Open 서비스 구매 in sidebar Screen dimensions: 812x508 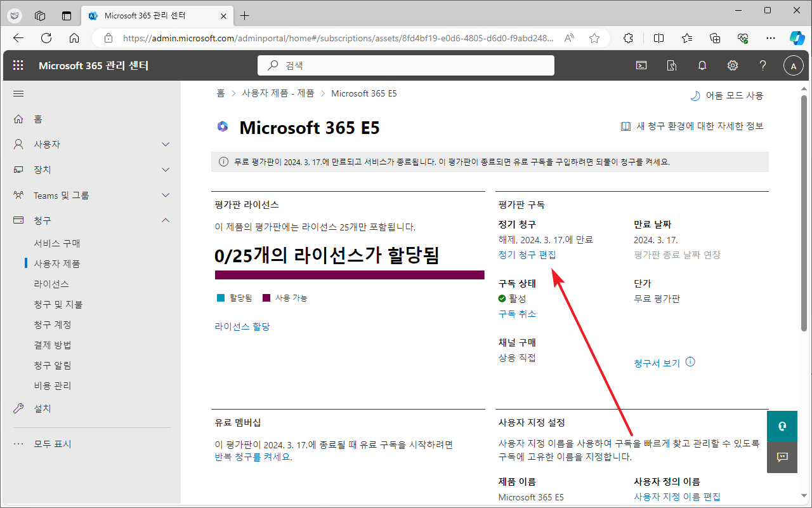coord(57,243)
